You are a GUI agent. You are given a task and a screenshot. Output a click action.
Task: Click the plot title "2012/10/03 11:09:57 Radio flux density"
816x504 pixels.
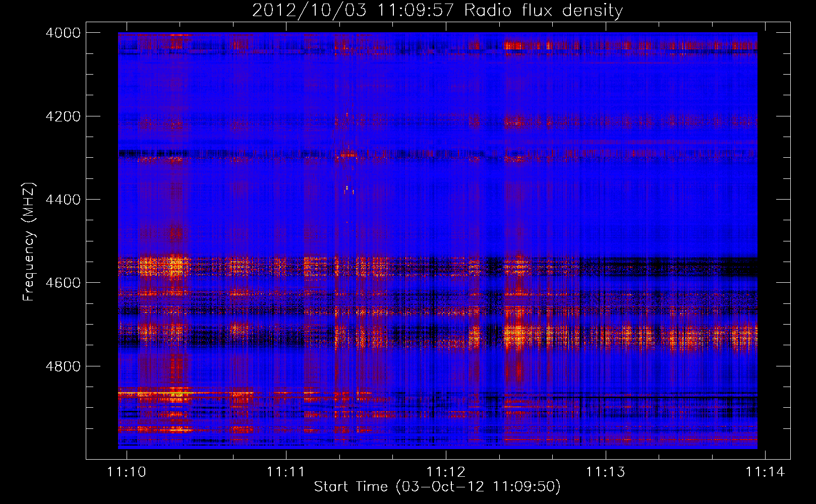pyautogui.click(x=437, y=11)
